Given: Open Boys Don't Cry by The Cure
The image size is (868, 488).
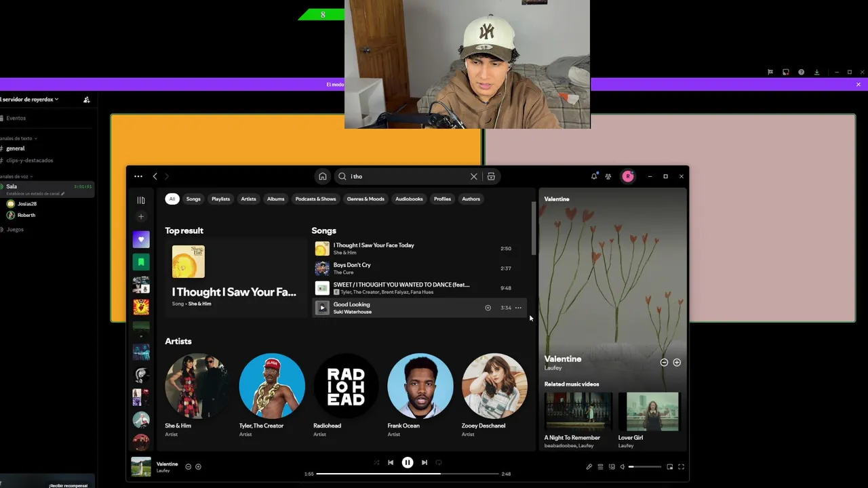Looking at the screenshot, I should click(418, 268).
